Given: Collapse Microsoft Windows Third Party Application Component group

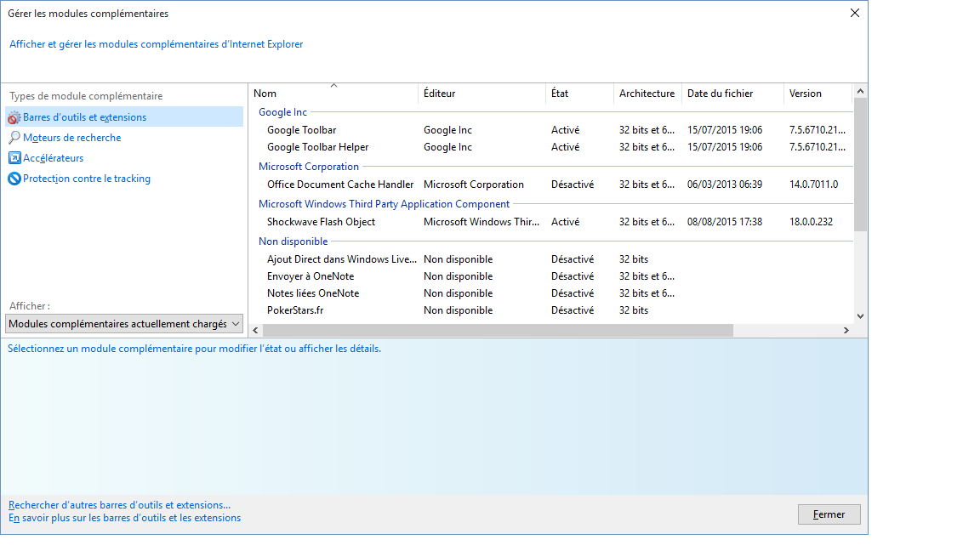Looking at the screenshot, I should pyautogui.click(x=385, y=204).
